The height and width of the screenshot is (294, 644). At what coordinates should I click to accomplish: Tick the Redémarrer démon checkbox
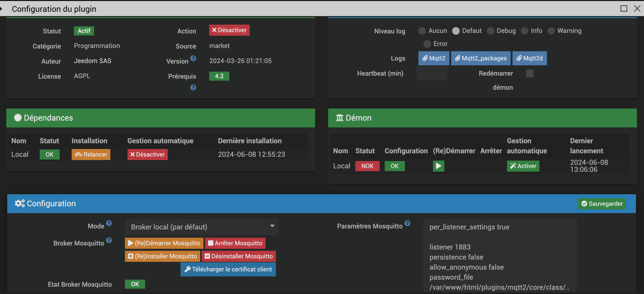(x=530, y=73)
